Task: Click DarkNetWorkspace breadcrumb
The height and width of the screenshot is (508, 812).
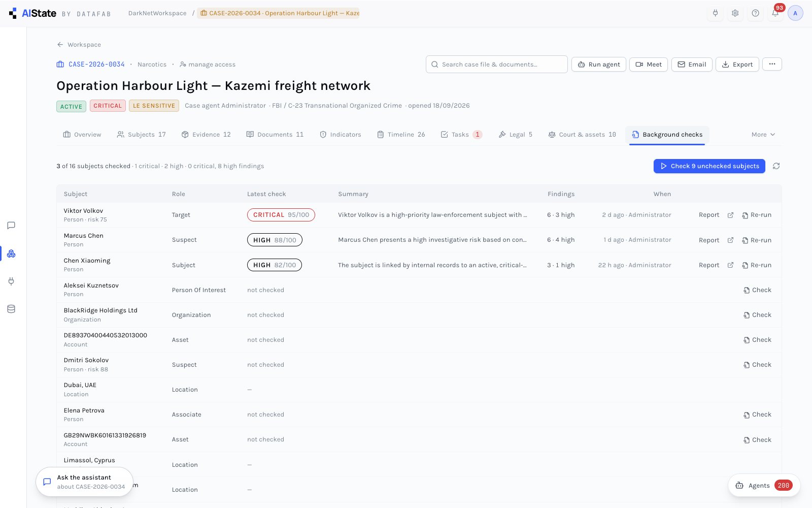Action: point(157,13)
